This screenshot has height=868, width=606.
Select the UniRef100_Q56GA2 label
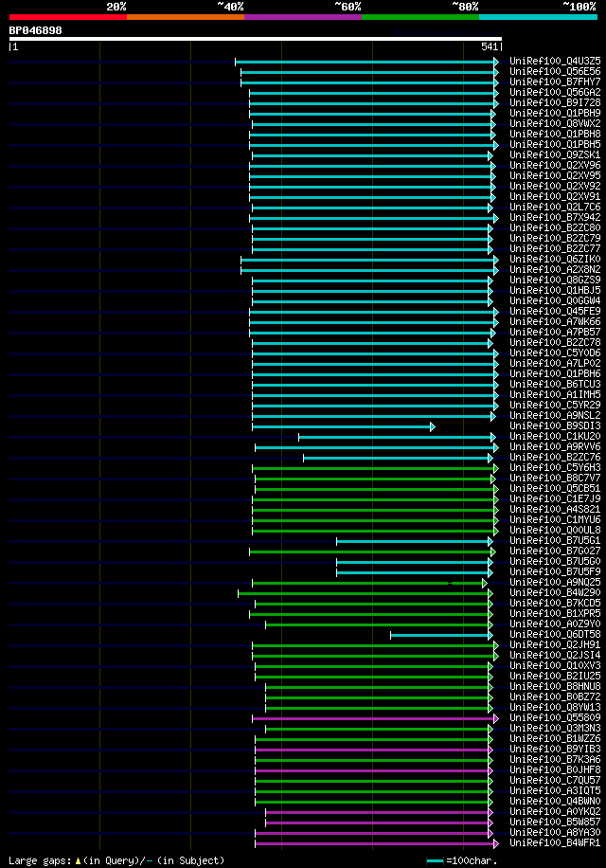tap(555, 93)
